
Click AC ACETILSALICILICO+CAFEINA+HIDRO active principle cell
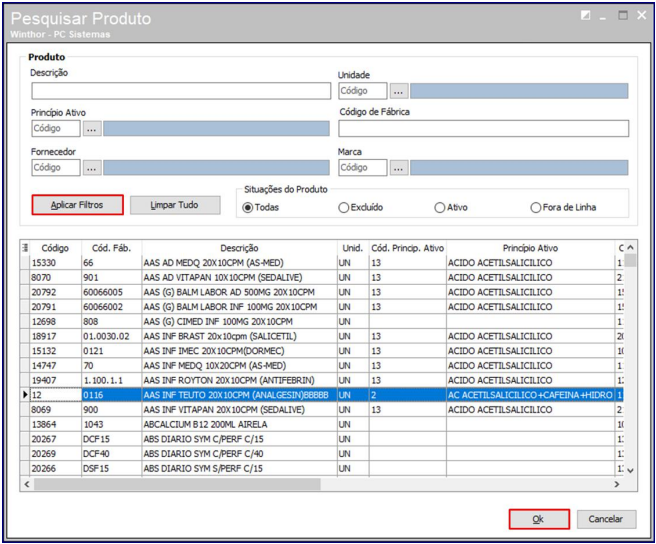[530, 395]
